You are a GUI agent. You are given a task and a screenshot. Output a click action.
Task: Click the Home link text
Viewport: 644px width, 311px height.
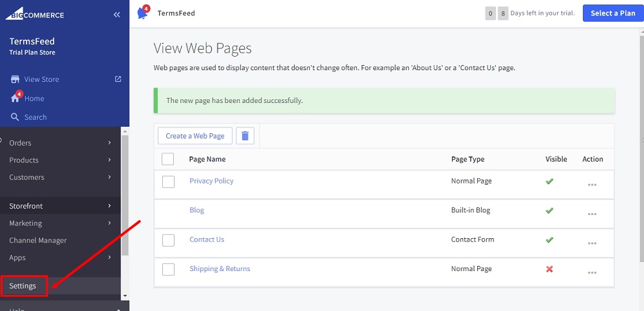coord(34,99)
